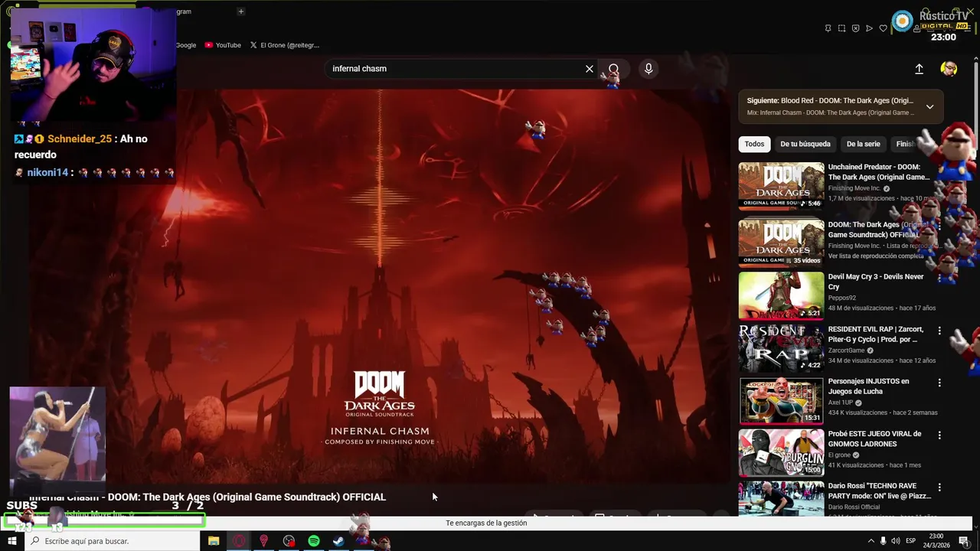
Task: Open the YouTube bookmark in bookmarks bar
Action: tap(223, 45)
